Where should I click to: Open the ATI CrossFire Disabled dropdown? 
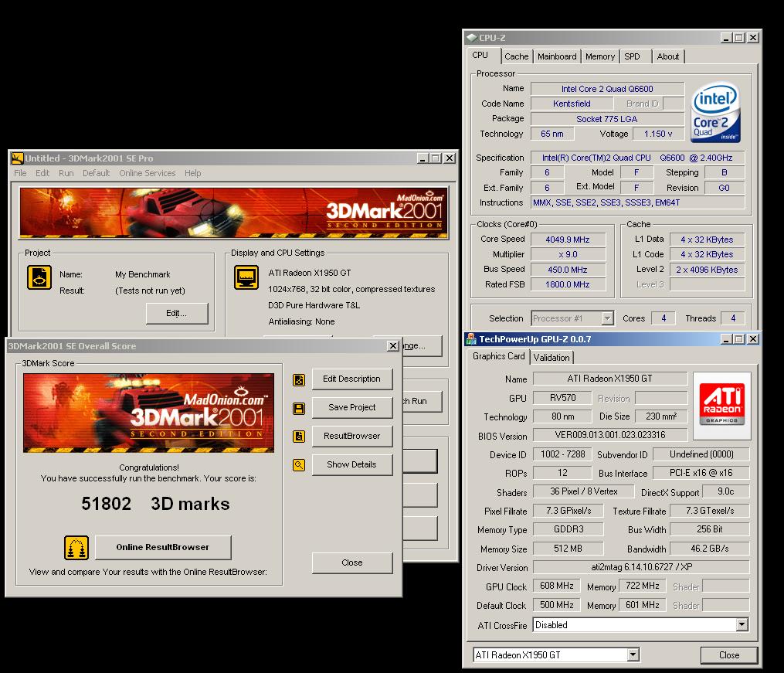click(742, 624)
